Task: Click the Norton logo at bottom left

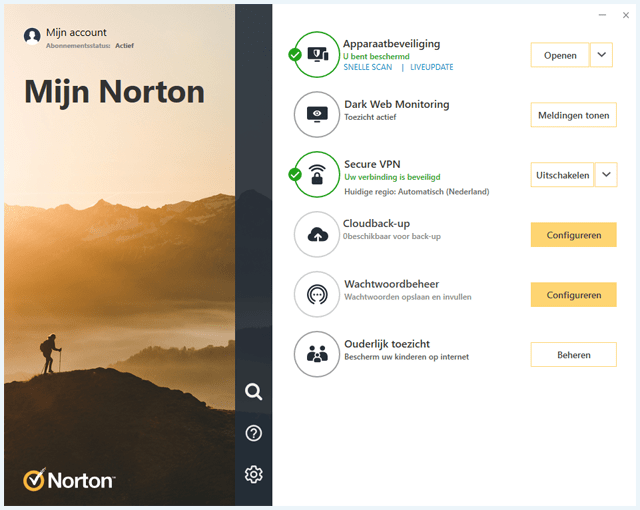Action: [69, 480]
